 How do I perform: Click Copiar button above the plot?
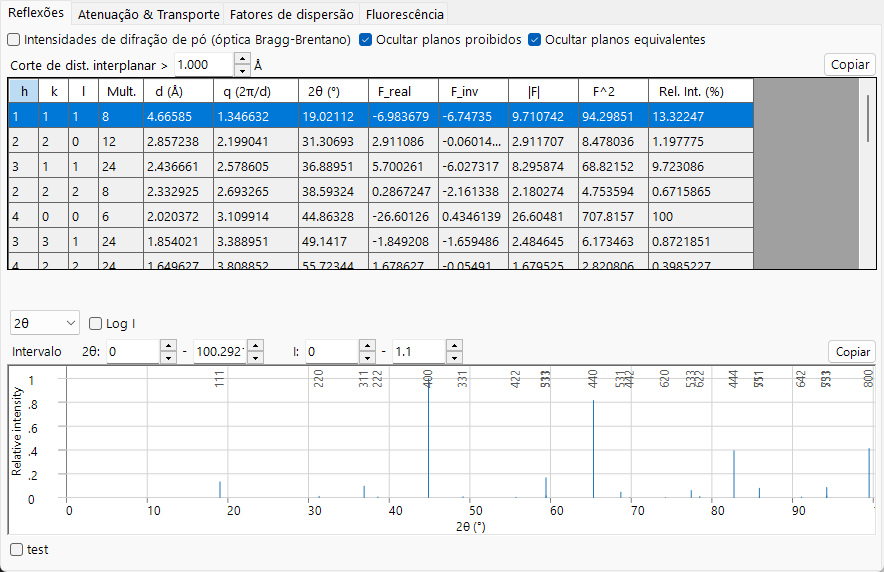click(x=852, y=352)
